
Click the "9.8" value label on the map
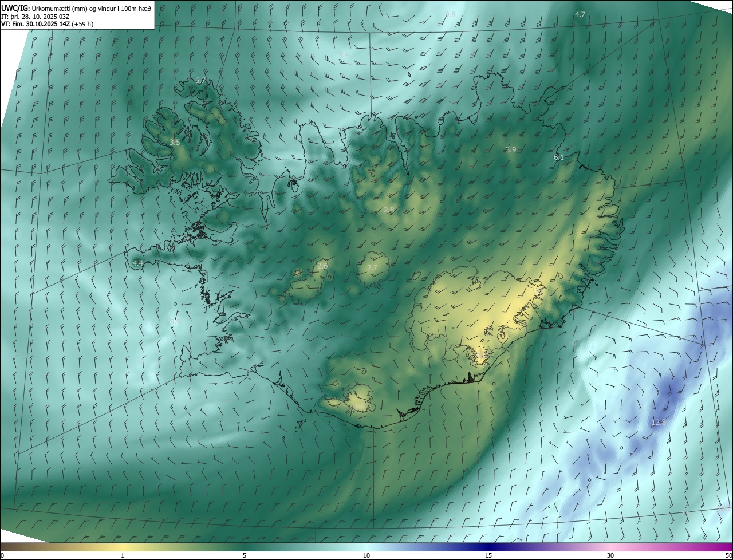click(450, 14)
